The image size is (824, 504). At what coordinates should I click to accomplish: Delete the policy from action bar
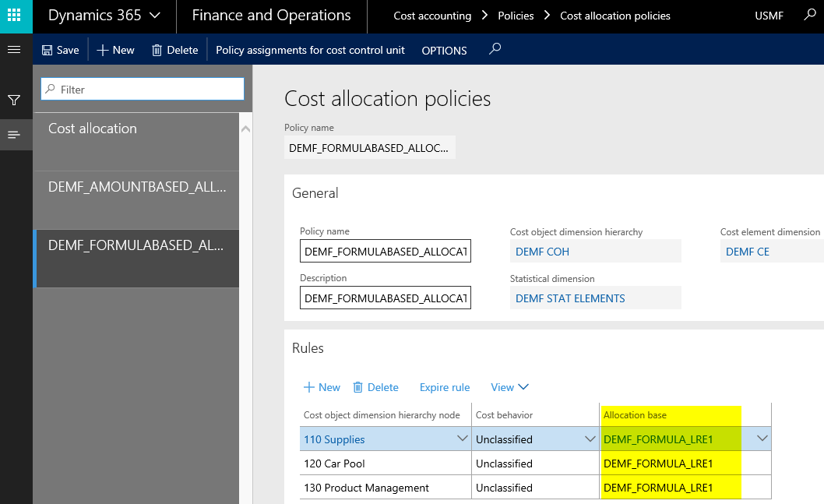tap(174, 50)
